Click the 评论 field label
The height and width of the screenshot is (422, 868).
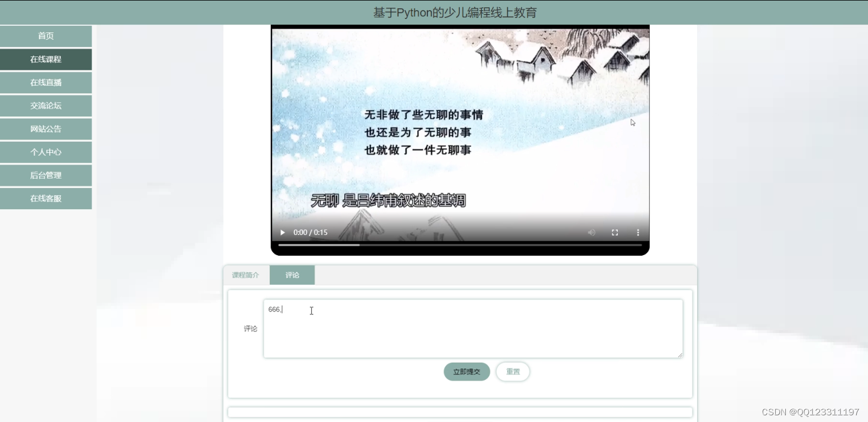click(x=250, y=329)
